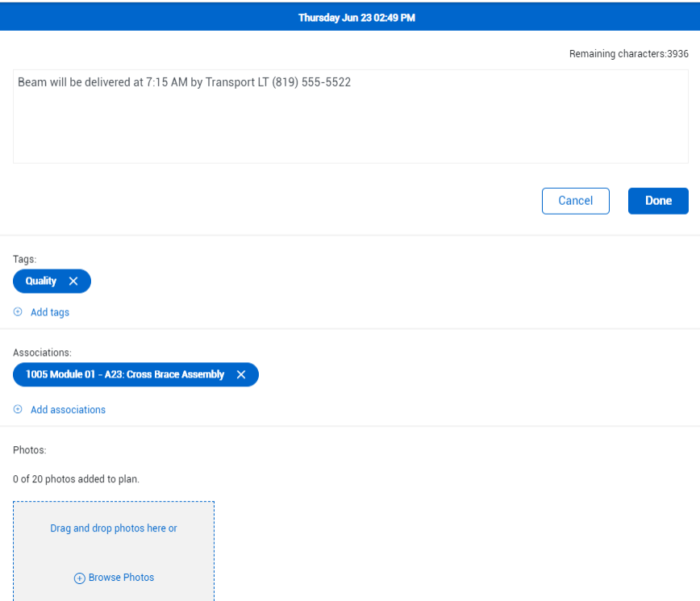Click the Remaining characters counter
This screenshot has height=601, width=700.
(x=628, y=54)
